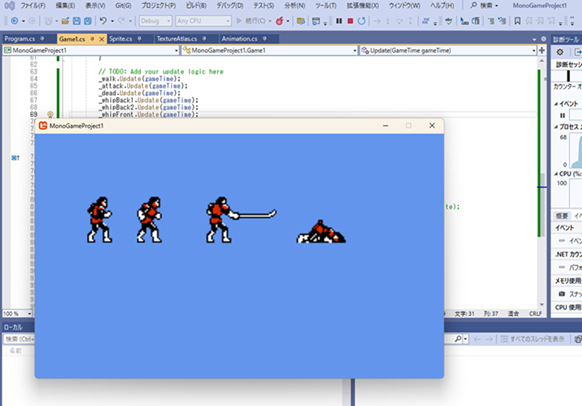Stop debugging with the red square
Viewport: 582px width, 406px height.
click(350, 21)
